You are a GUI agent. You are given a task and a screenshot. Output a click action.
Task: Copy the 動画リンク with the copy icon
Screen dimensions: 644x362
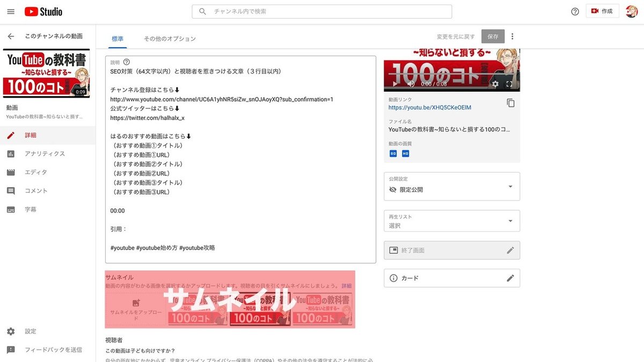click(510, 102)
